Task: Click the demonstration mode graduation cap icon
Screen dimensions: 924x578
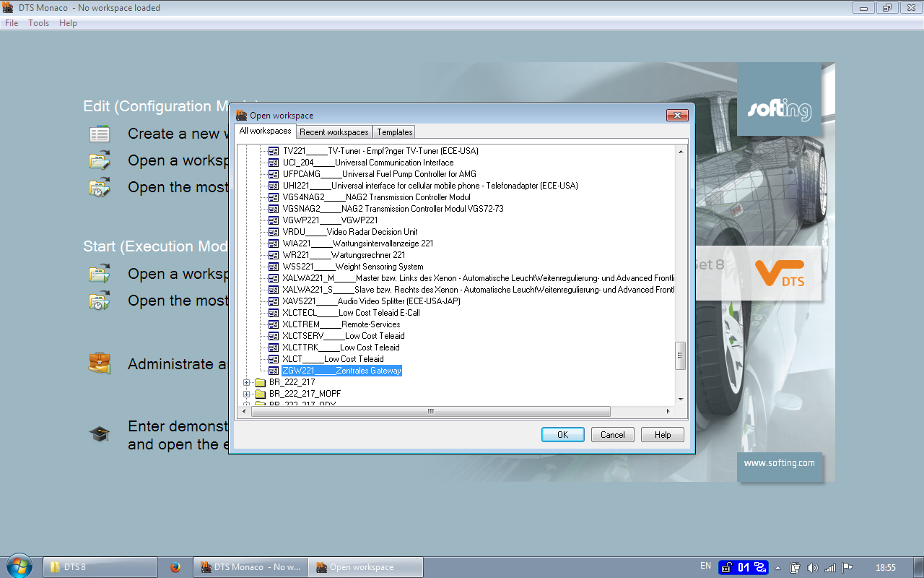Action: coord(99,433)
